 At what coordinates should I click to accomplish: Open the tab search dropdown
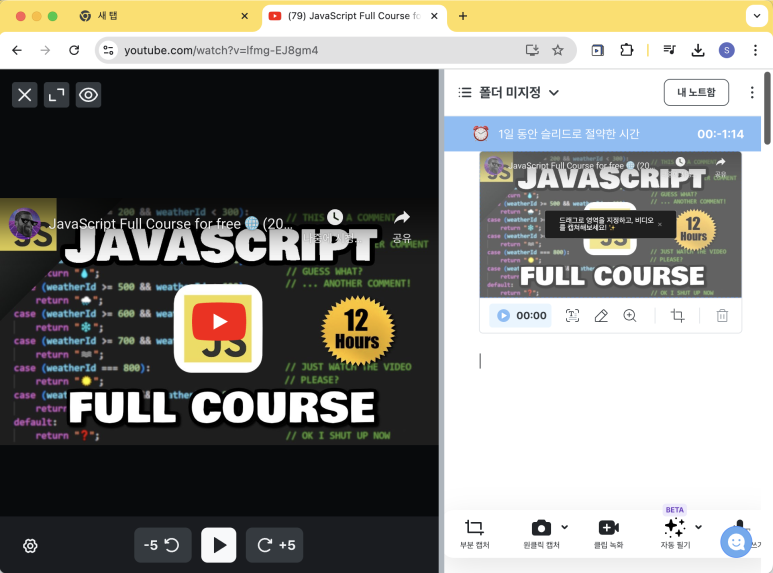757,16
